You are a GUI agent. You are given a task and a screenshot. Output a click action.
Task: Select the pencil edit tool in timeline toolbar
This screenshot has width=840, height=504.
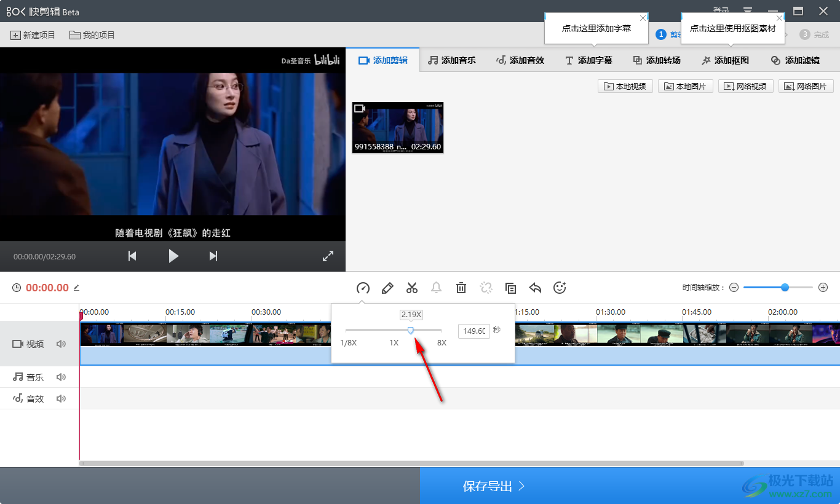click(x=387, y=288)
